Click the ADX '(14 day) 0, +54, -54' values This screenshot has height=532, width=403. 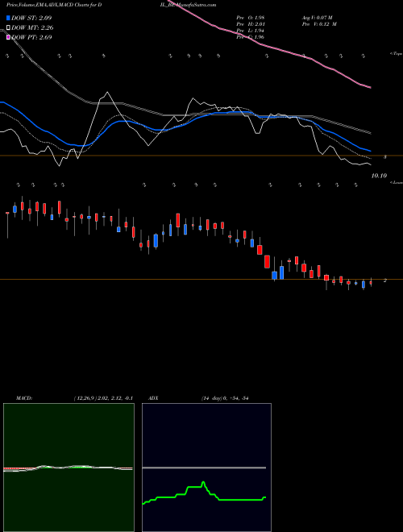tap(225, 398)
